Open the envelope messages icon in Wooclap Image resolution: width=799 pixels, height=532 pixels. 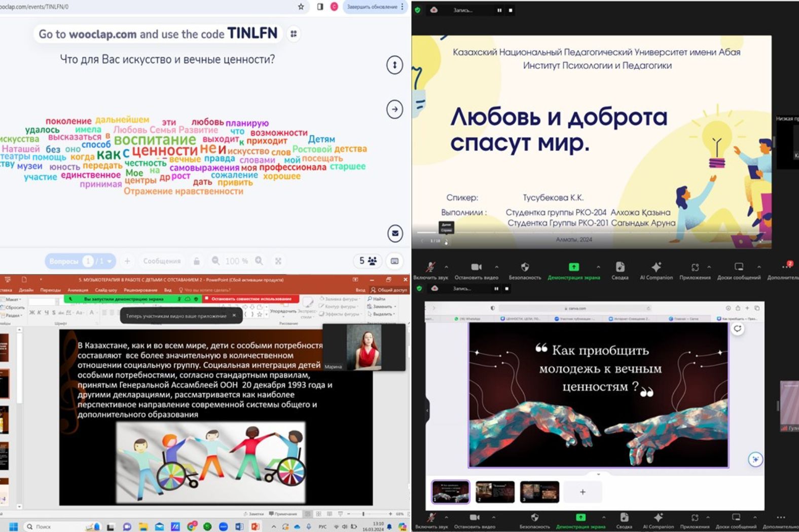[x=394, y=234]
